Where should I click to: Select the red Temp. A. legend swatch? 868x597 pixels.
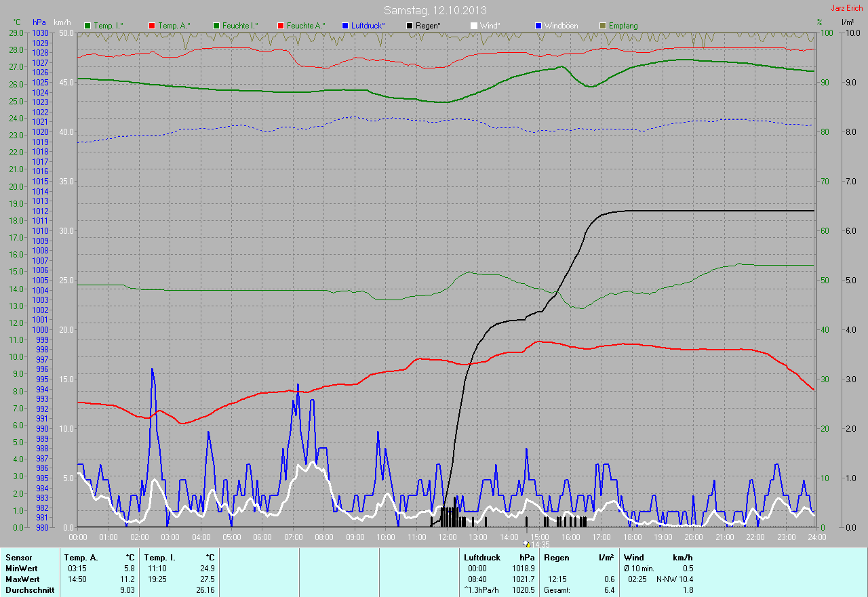[x=151, y=26]
